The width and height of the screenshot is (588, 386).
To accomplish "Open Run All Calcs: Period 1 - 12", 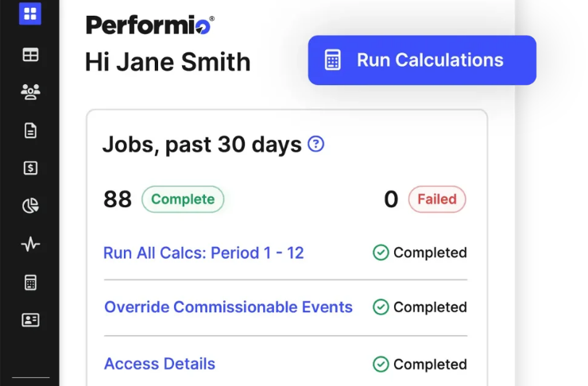I will coord(203,253).
